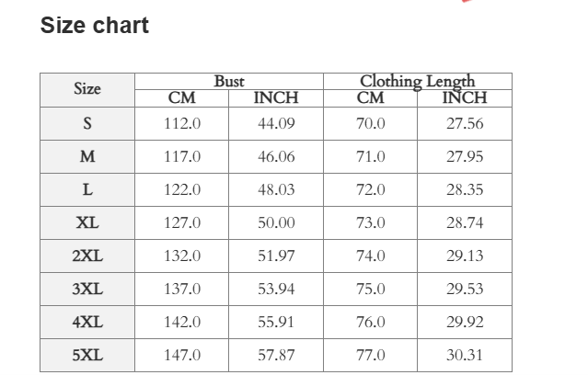Click the Size chart heading
The image size is (588, 375).
[94, 26]
